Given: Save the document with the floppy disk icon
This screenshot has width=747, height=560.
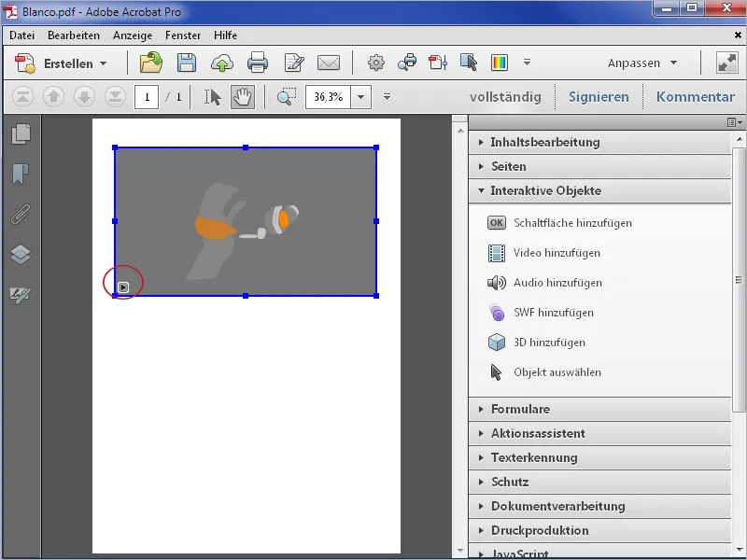Looking at the screenshot, I should (x=186, y=63).
